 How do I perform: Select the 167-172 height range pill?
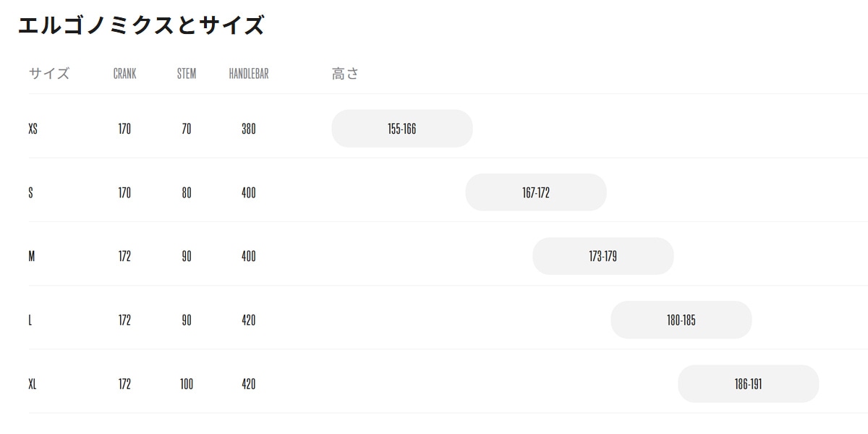536,192
